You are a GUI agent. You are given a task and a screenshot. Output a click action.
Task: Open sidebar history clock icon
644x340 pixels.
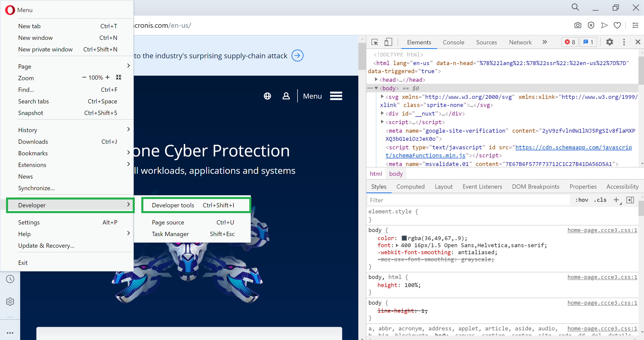pyautogui.click(x=10, y=279)
